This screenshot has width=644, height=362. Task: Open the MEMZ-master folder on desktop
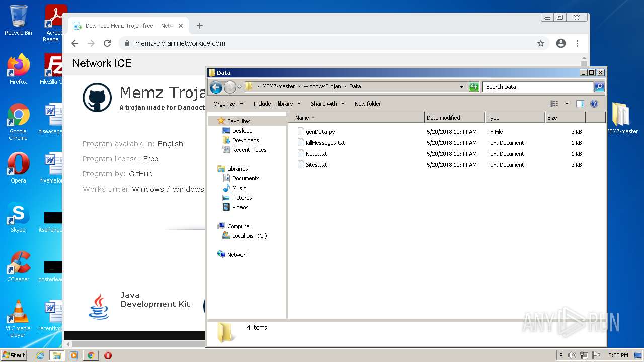pyautogui.click(x=622, y=118)
